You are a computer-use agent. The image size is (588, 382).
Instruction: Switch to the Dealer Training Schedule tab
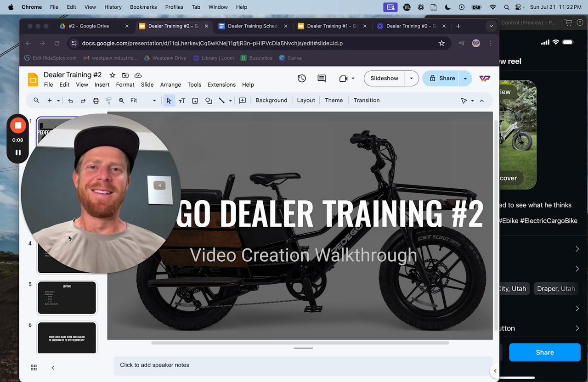point(252,26)
